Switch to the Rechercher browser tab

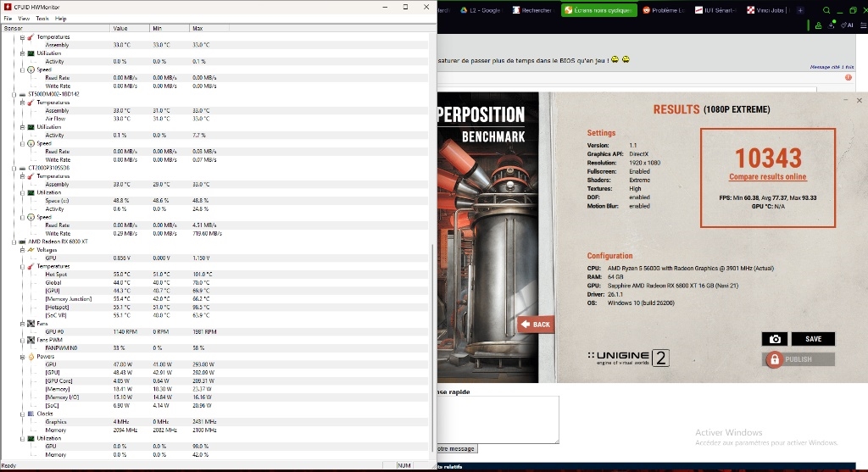pyautogui.click(x=532, y=10)
